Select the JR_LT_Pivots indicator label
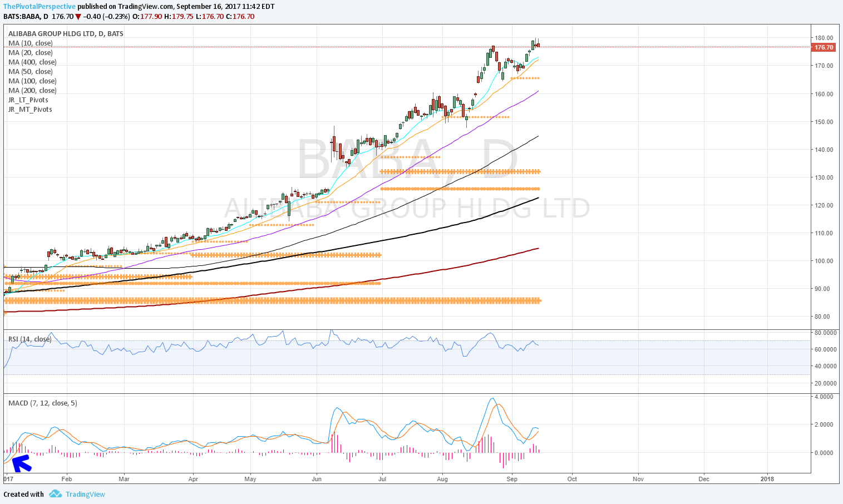 coord(28,100)
